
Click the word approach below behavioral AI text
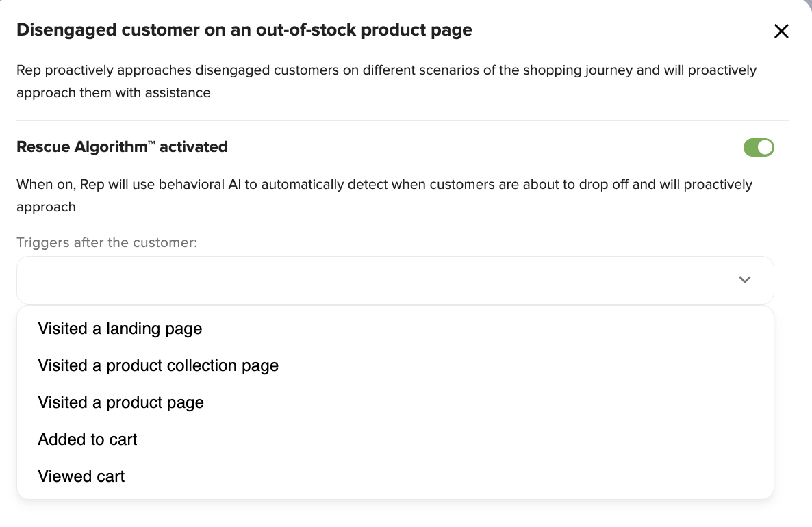pos(46,207)
